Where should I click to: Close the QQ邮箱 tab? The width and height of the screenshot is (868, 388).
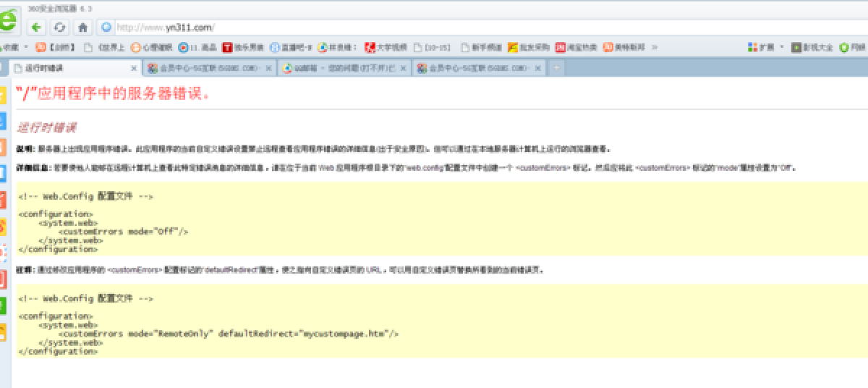(403, 68)
